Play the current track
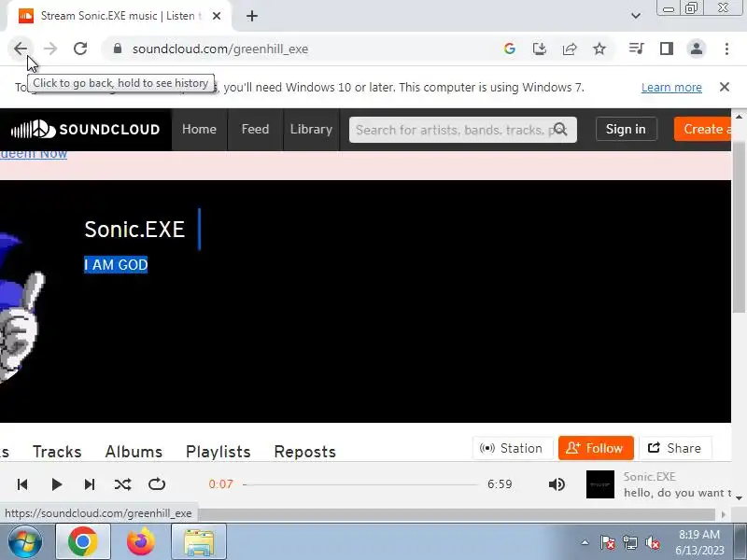747x560 pixels. [x=56, y=484]
